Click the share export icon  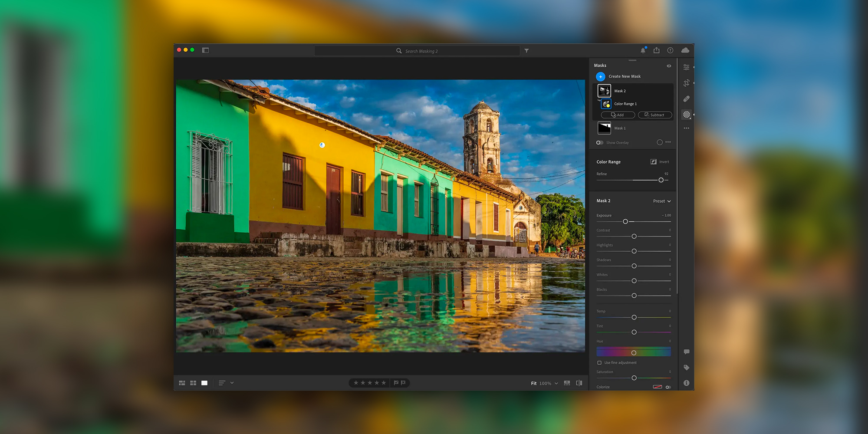coord(657,50)
